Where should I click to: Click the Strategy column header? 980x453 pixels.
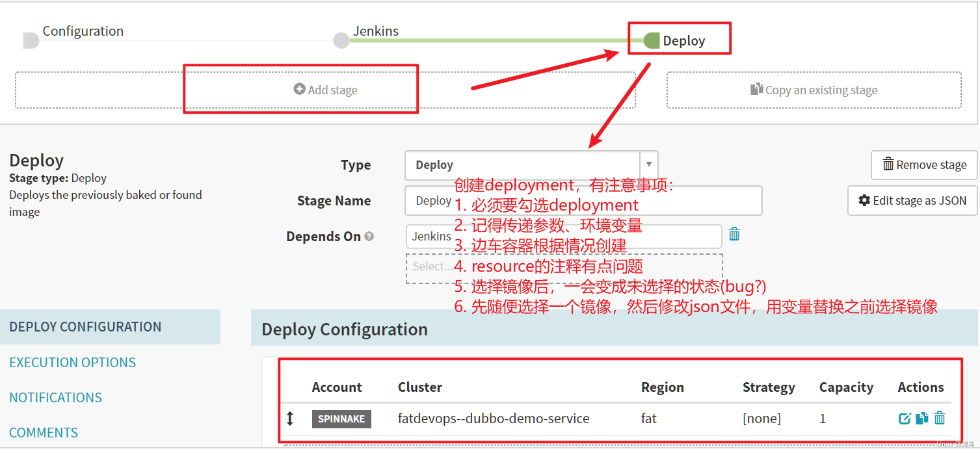click(769, 387)
